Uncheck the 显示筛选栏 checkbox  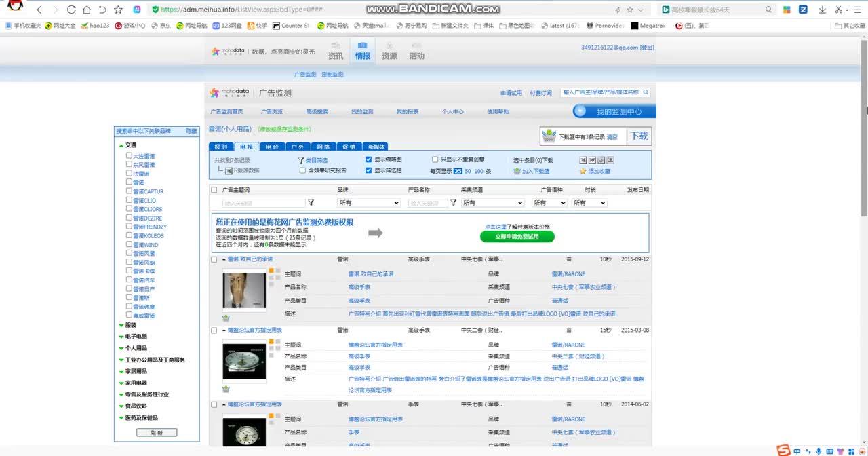click(369, 170)
